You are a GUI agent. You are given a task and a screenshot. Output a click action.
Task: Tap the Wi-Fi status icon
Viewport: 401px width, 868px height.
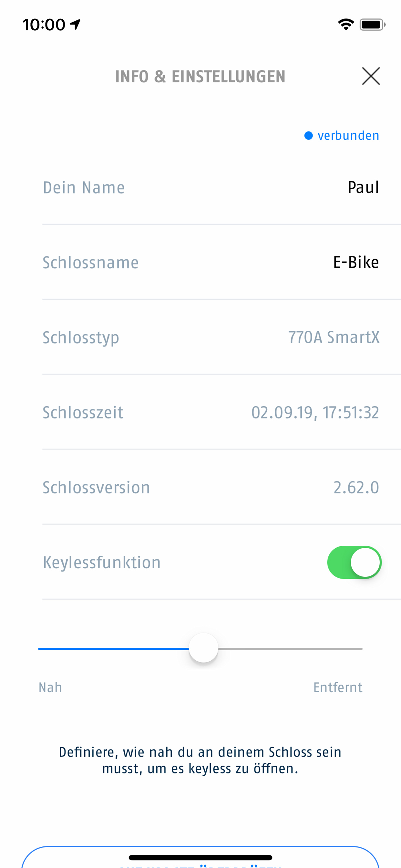point(346,25)
